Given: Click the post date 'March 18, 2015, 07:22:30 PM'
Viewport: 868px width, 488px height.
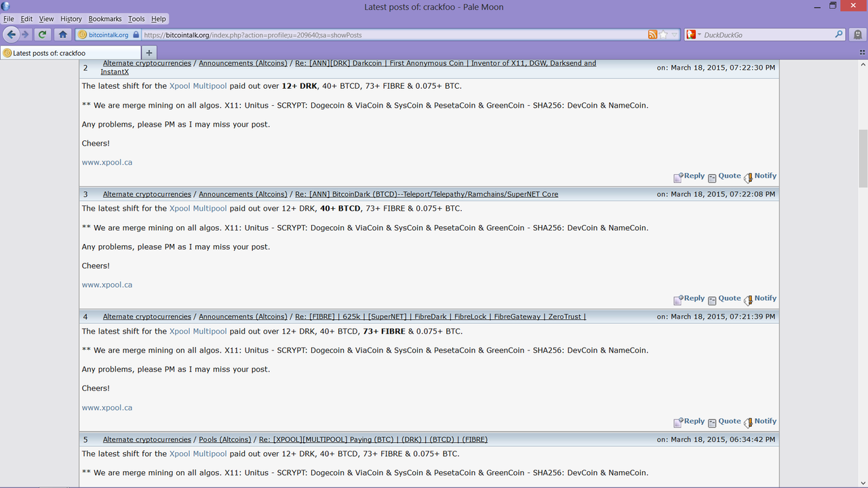Looking at the screenshot, I should 723,68.
